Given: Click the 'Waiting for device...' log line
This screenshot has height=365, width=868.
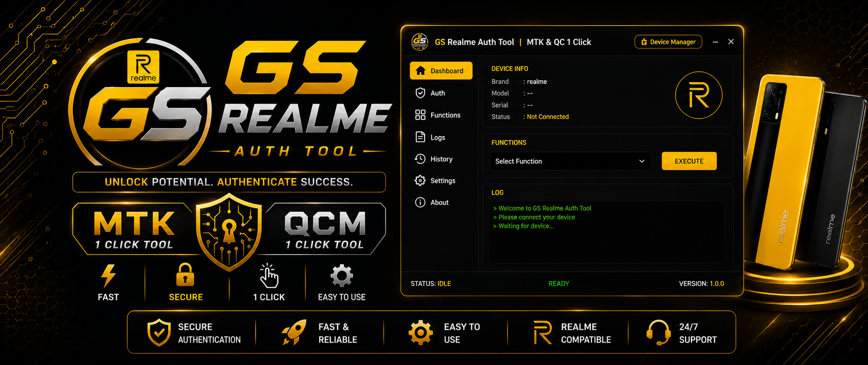Looking at the screenshot, I should click(523, 226).
